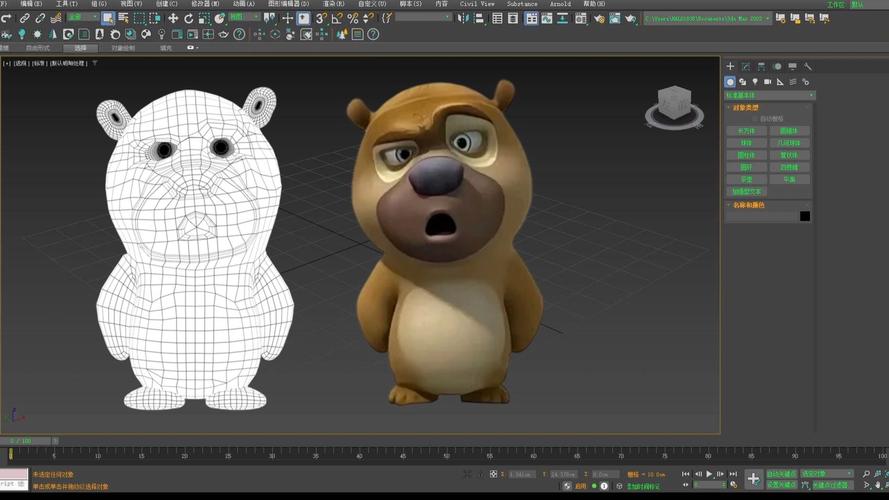Screen dimensions: 889x500
Task: Switch to the Motion panel tab
Action: tap(777, 66)
